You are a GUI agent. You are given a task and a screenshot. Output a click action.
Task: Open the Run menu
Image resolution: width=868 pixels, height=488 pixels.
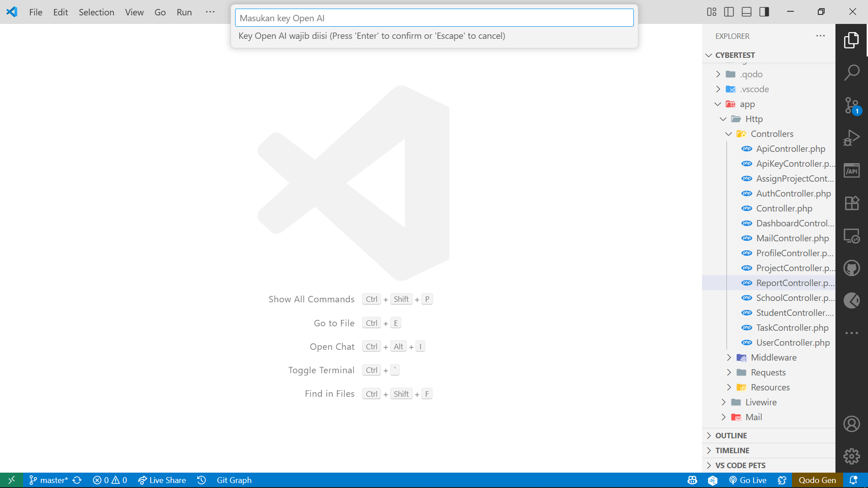pos(184,12)
